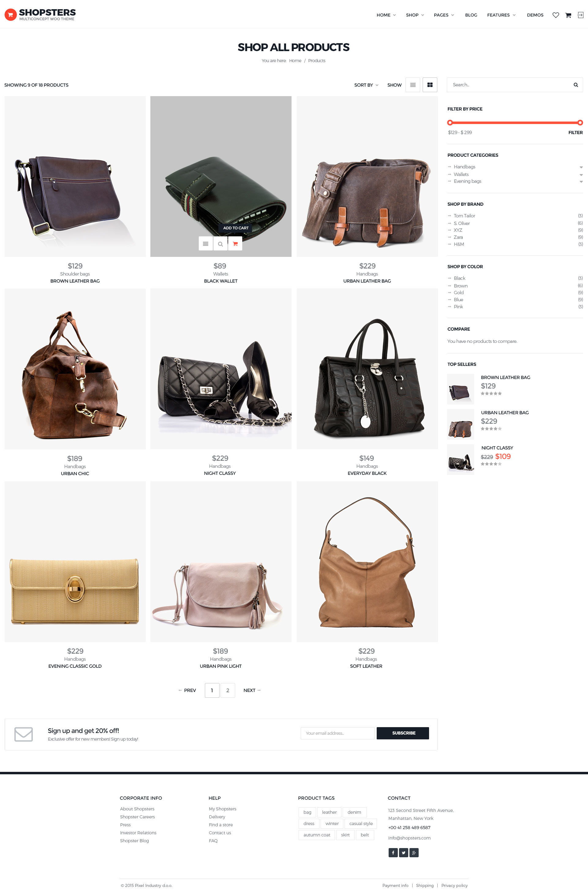Open the Sort By dropdown

366,85
